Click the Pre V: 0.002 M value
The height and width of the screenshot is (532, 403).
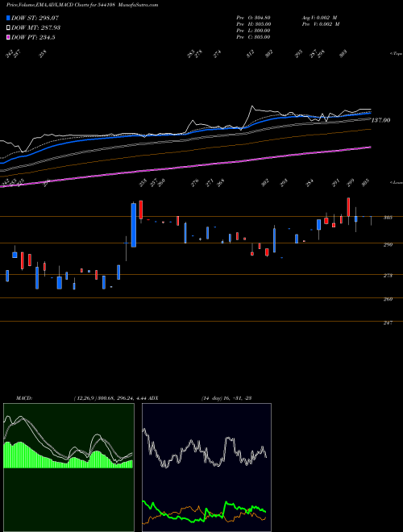click(x=320, y=24)
